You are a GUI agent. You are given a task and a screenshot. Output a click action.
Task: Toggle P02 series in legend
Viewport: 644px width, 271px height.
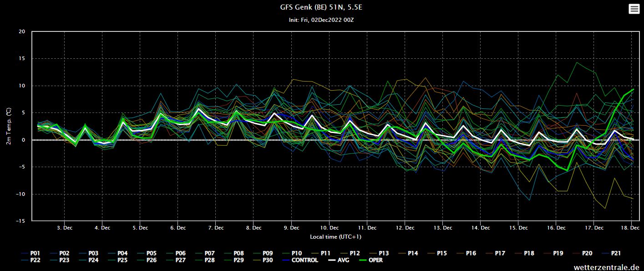point(60,253)
